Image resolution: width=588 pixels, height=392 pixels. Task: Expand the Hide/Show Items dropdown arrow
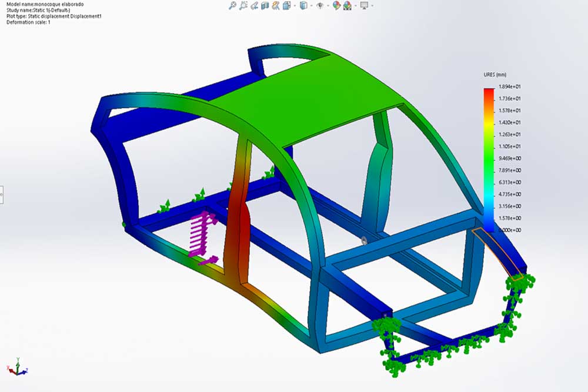(327, 6)
